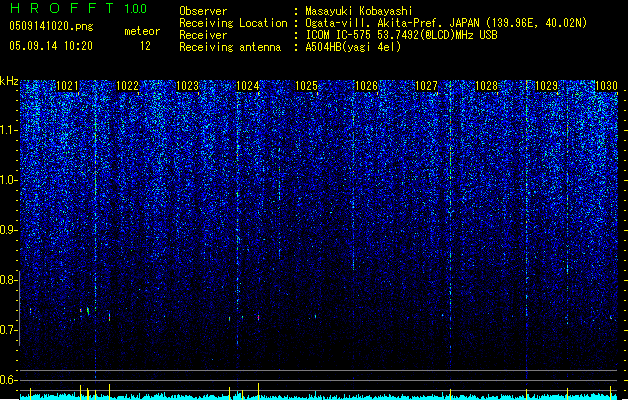Click the Receiving antenna label
Image resolution: width=629 pixels, height=400 pixels.
point(230,47)
